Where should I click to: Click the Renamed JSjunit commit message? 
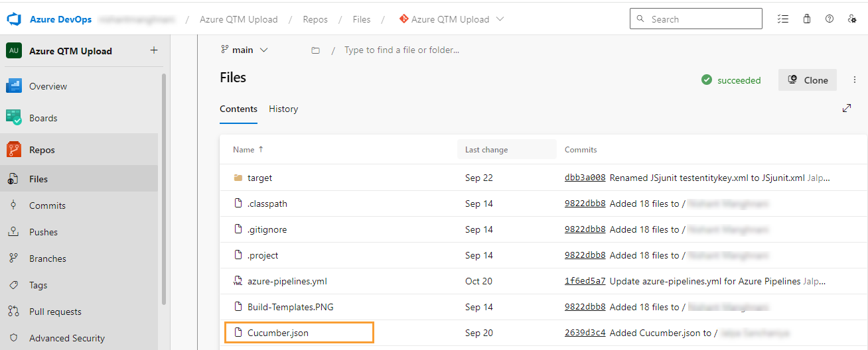707,178
